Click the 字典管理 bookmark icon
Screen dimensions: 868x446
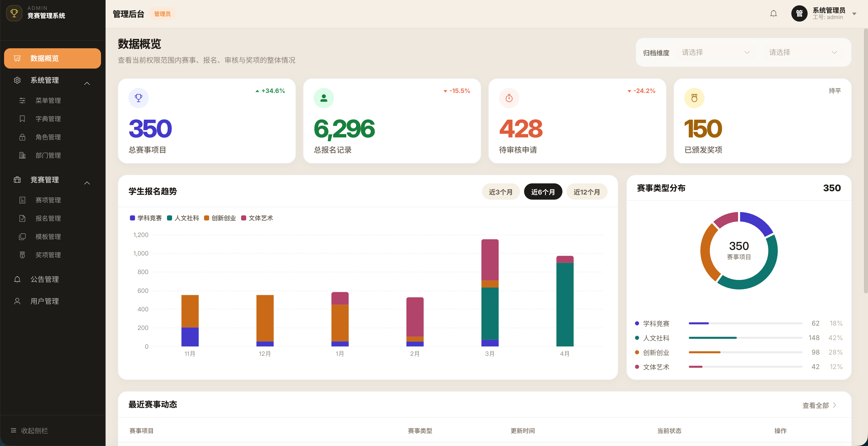[22, 119]
